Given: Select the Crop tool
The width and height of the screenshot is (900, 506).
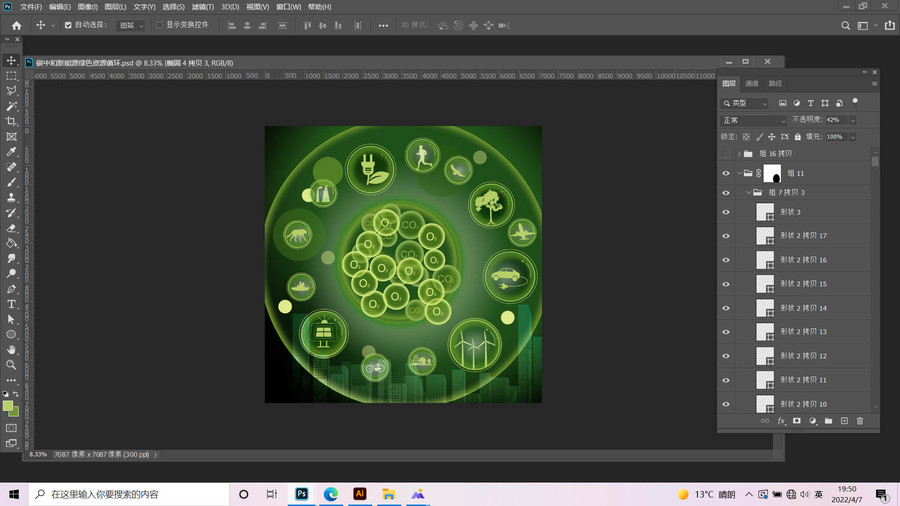Looking at the screenshot, I should (11, 121).
